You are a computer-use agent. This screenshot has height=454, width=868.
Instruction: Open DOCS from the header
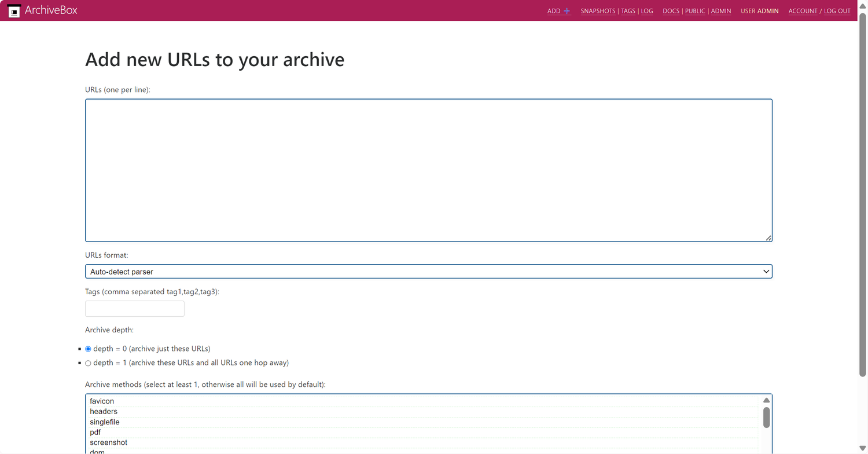pos(671,11)
